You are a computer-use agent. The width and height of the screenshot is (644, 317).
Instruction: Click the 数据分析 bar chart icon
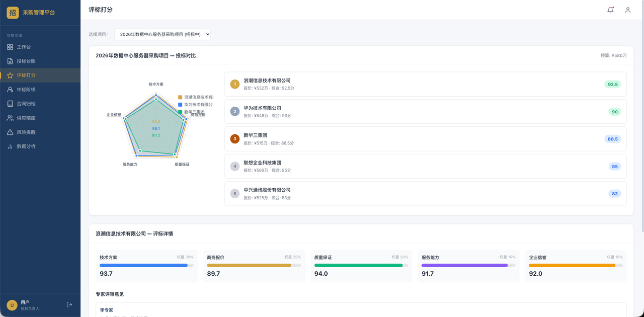[x=10, y=146]
